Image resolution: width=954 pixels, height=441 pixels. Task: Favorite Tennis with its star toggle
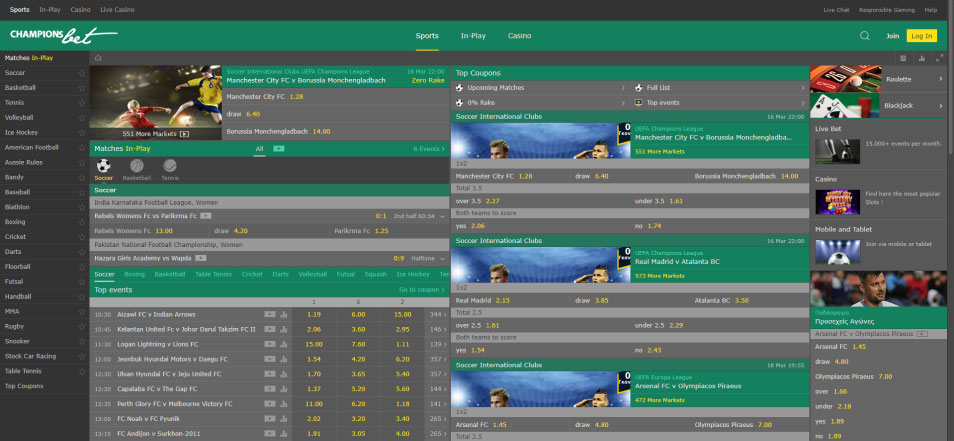(x=82, y=103)
